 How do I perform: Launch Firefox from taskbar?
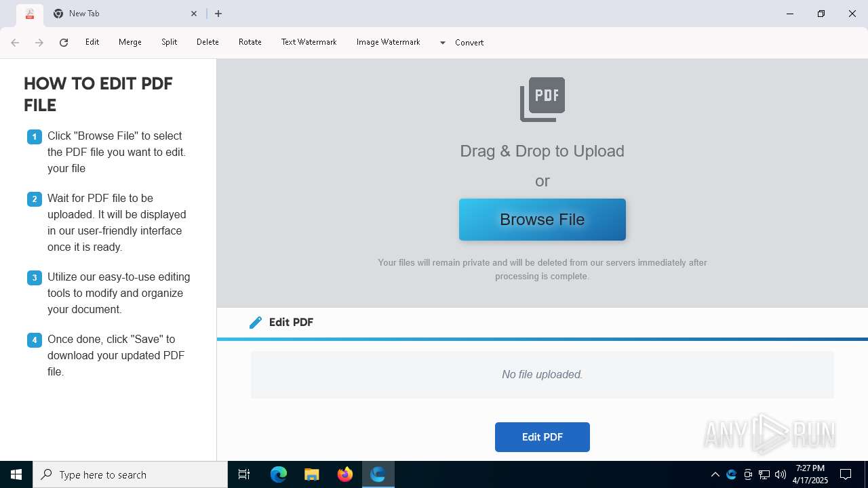345,474
